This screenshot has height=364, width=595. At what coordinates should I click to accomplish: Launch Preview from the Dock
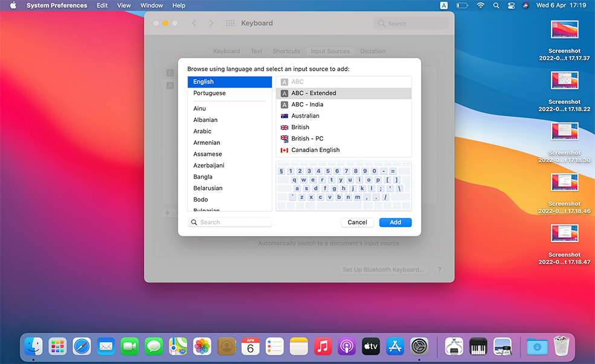click(503, 346)
